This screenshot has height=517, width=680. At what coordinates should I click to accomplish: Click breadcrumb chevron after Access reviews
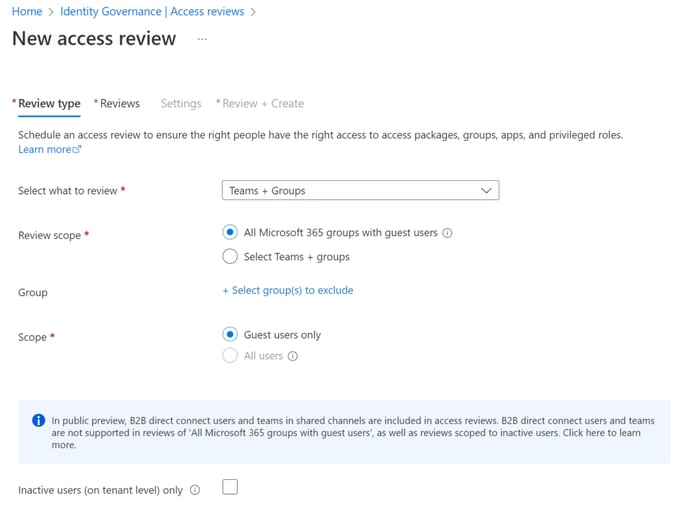tap(253, 12)
